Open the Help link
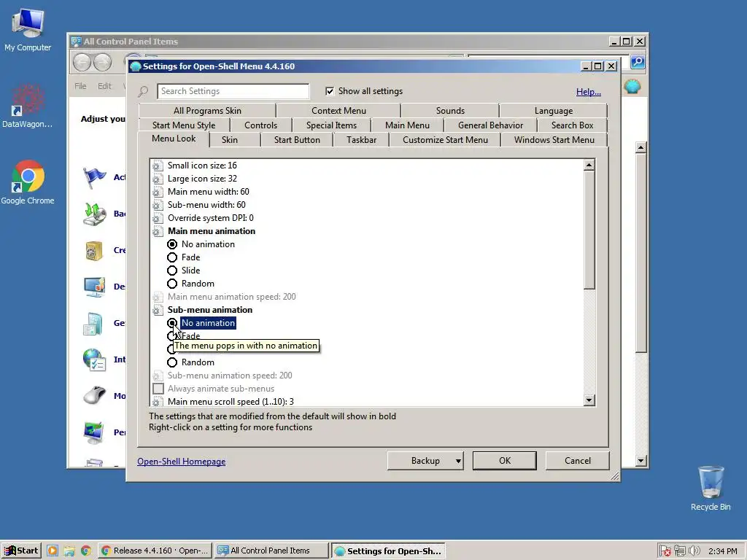The image size is (747, 560). point(589,92)
